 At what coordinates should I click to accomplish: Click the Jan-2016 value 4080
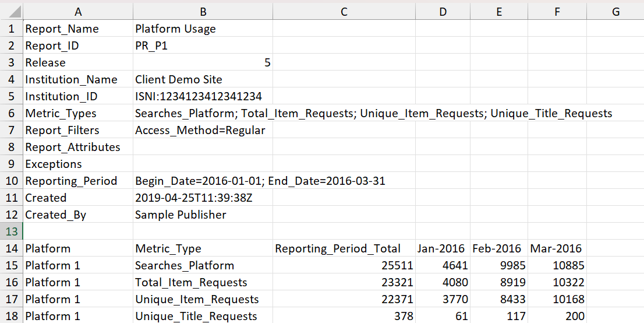coord(443,282)
